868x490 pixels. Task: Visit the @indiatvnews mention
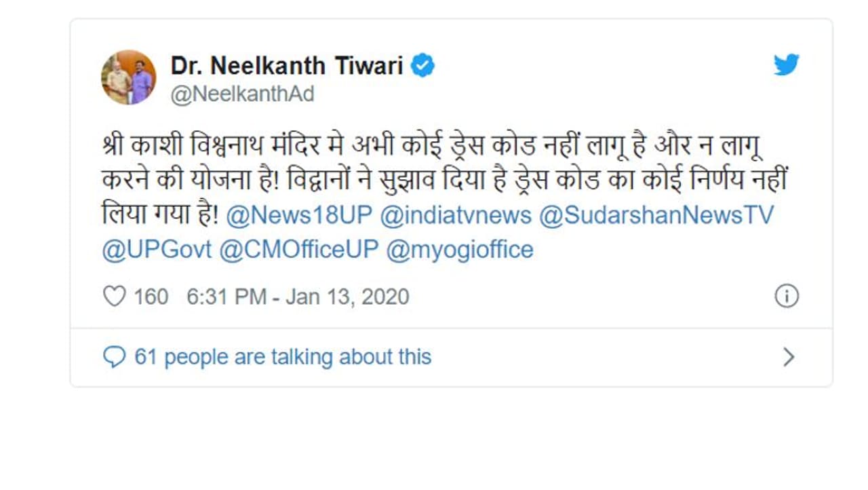coord(456,215)
